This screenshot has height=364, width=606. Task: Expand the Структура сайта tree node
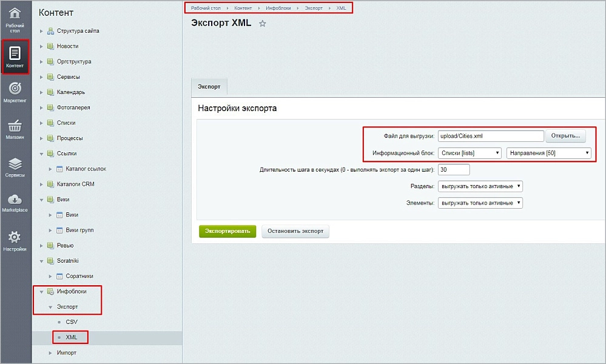[x=41, y=31]
